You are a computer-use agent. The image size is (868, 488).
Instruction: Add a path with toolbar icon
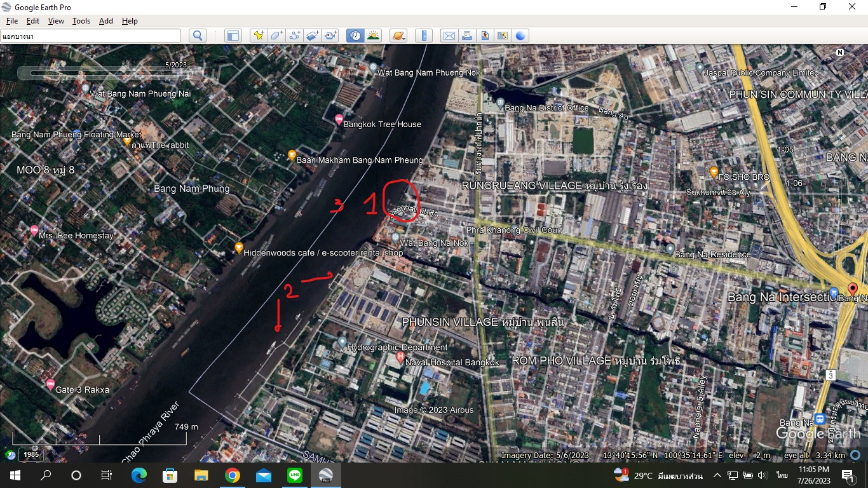click(294, 36)
